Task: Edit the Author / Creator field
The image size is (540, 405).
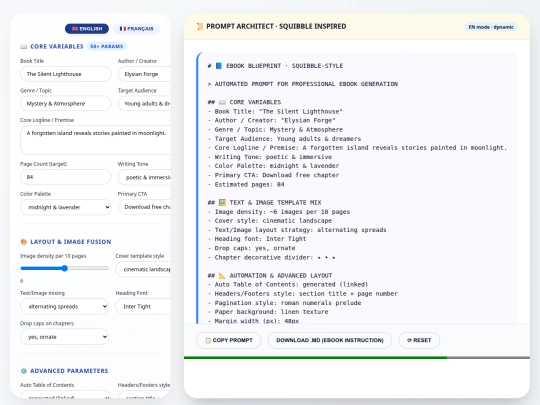Action: 144,74
